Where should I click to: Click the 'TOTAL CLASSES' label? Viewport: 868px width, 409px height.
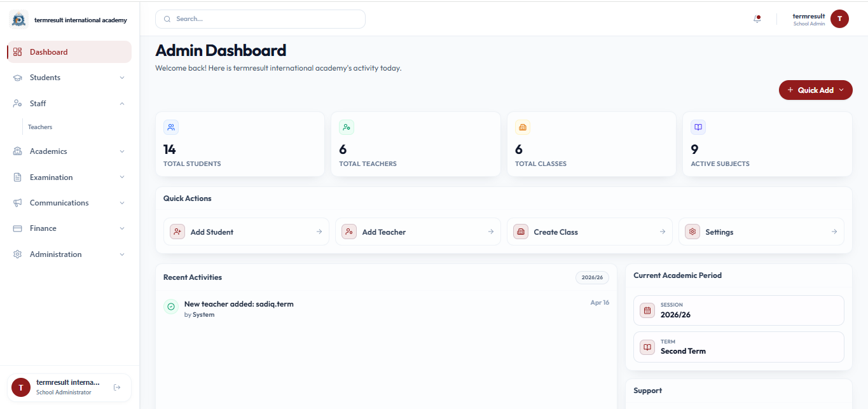(541, 163)
